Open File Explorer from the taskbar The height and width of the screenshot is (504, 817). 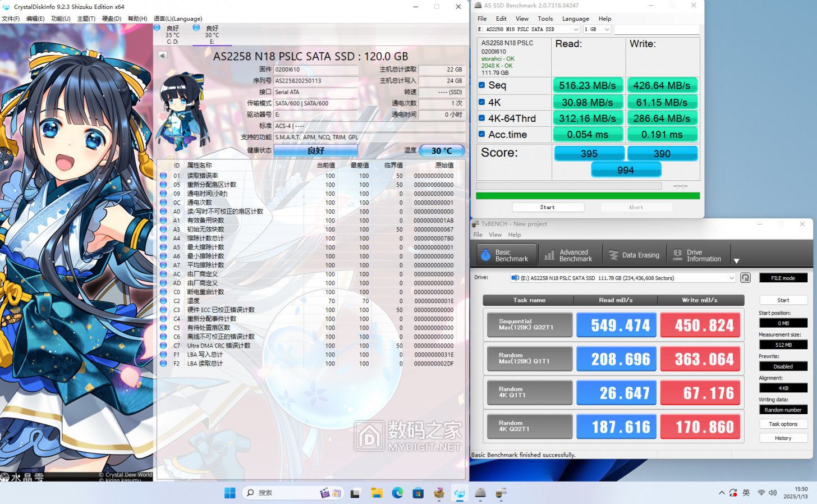(377, 493)
